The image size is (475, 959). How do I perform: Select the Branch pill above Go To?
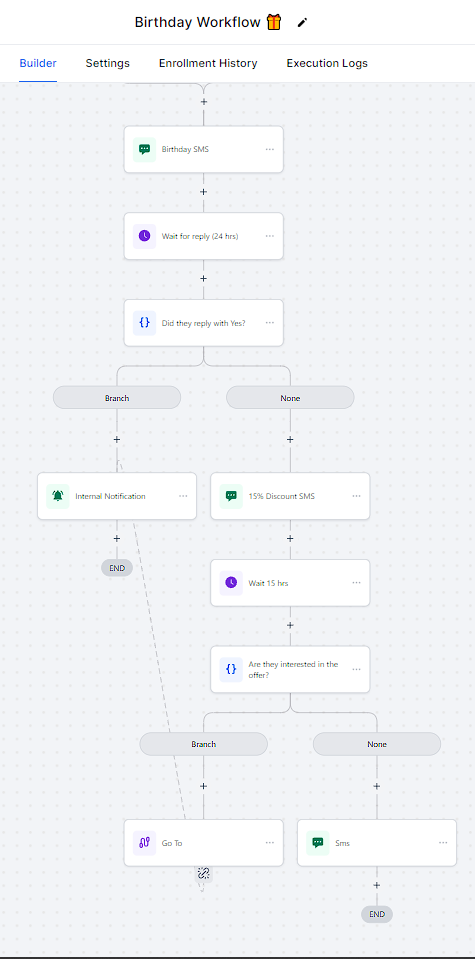(x=204, y=744)
